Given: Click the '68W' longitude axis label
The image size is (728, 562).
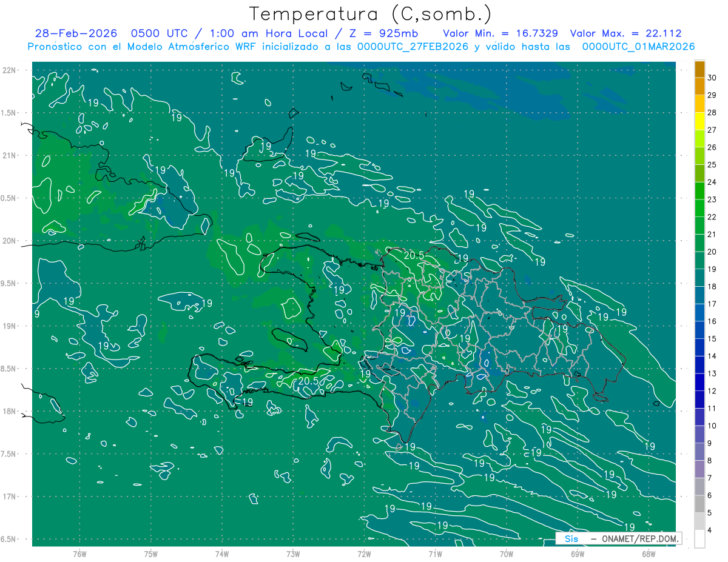Looking at the screenshot, I should pyautogui.click(x=648, y=555).
